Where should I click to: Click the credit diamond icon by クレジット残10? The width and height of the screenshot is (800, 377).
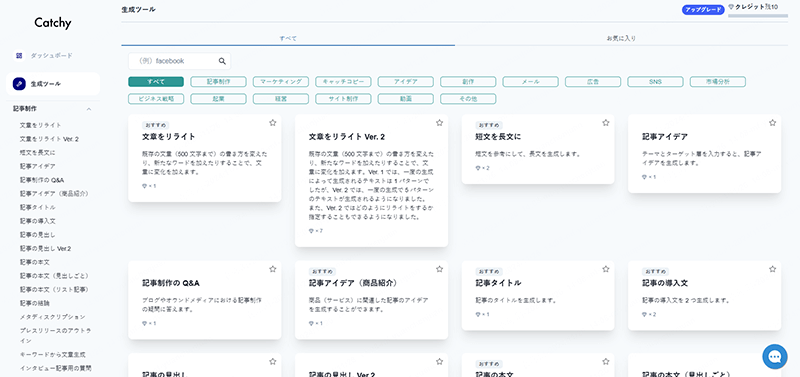coord(731,7)
